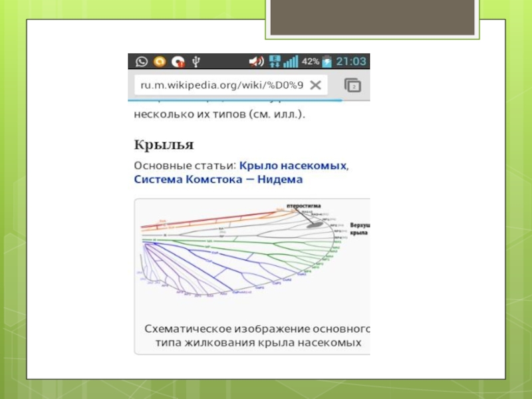This screenshot has width=532, height=399.
Task: Tap the 42% battery percentage text
Action: [x=311, y=61]
